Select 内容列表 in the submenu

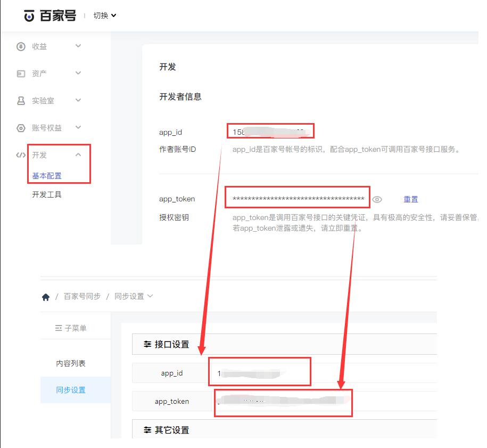(x=71, y=363)
